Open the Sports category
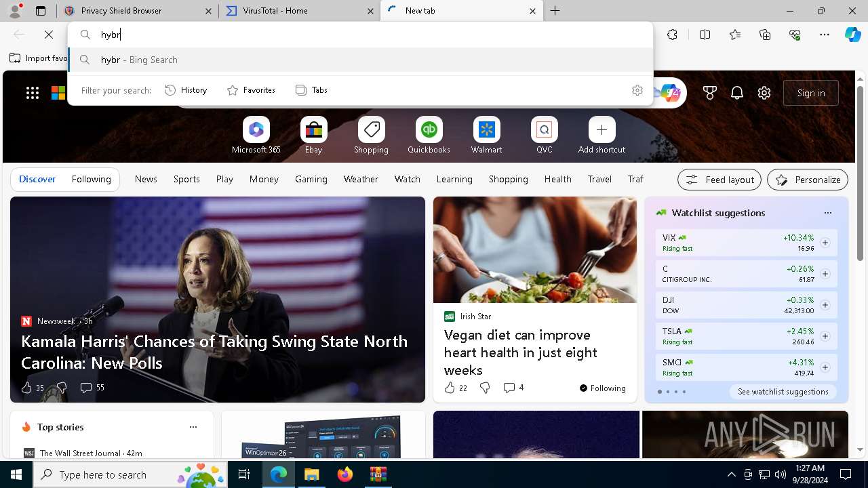The height and width of the screenshot is (488, 868). tap(186, 179)
